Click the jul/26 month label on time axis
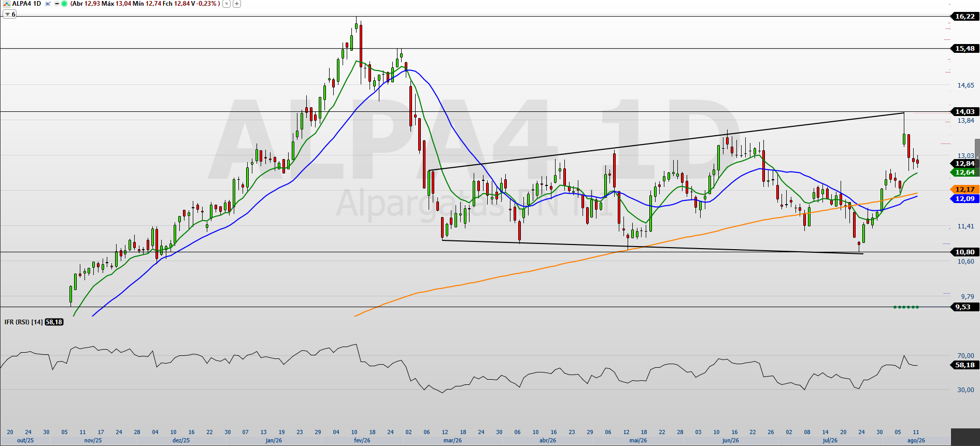 pos(830,440)
